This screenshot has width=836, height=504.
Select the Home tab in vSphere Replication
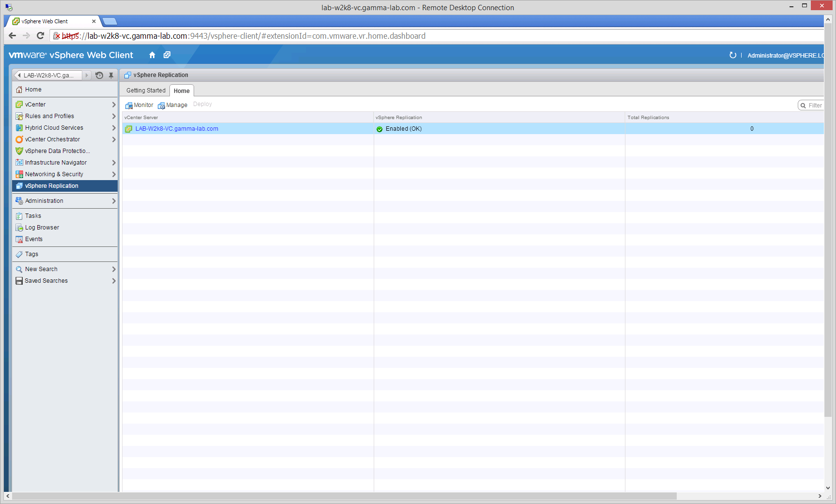pyautogui.click(x=182, y=91)
